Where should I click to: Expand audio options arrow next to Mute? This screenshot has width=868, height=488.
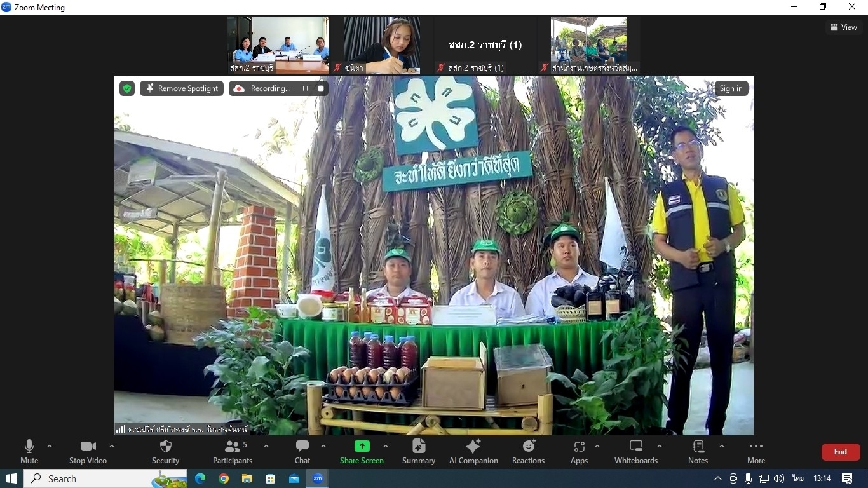click(x=50, y=446)
